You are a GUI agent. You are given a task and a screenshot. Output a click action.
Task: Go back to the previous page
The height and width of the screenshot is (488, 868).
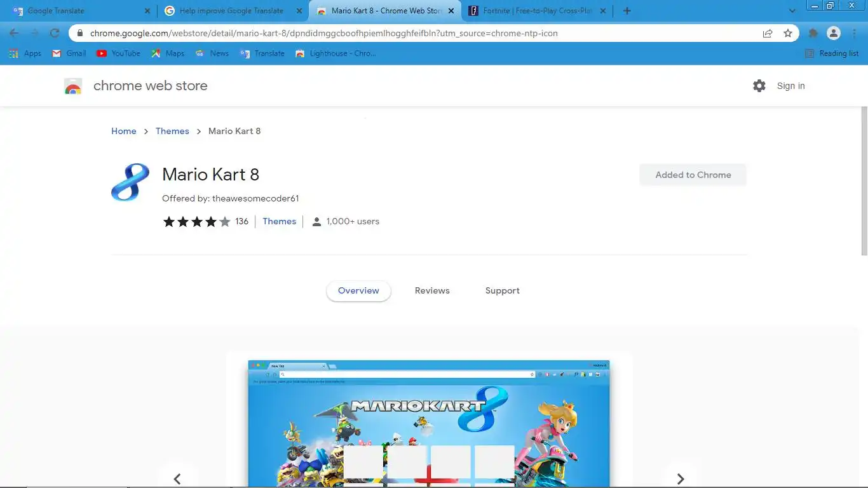(x=14, y=33)
